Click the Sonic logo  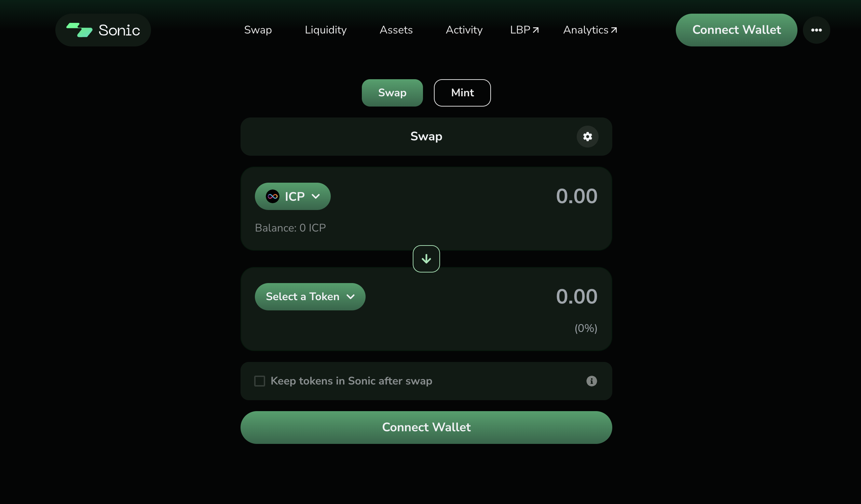103,30
